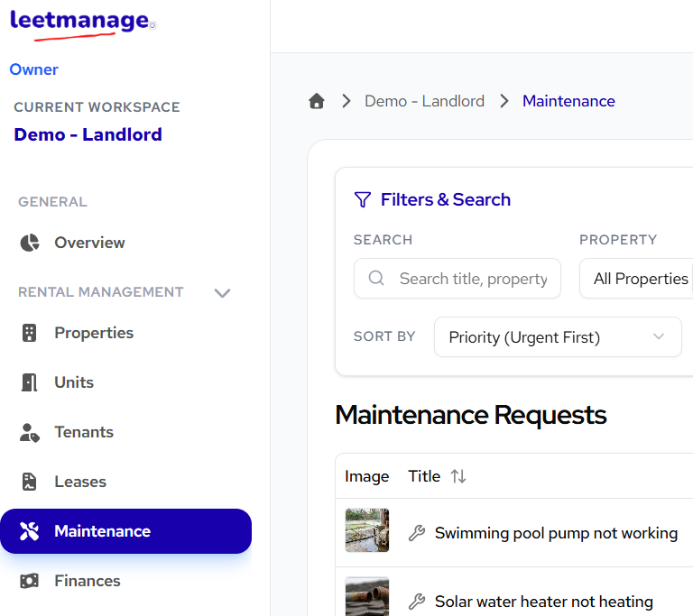This screenshot has height=616, width=693.
Task: Click wrench icon beside Solar water heater
Action: pos(417,602)
